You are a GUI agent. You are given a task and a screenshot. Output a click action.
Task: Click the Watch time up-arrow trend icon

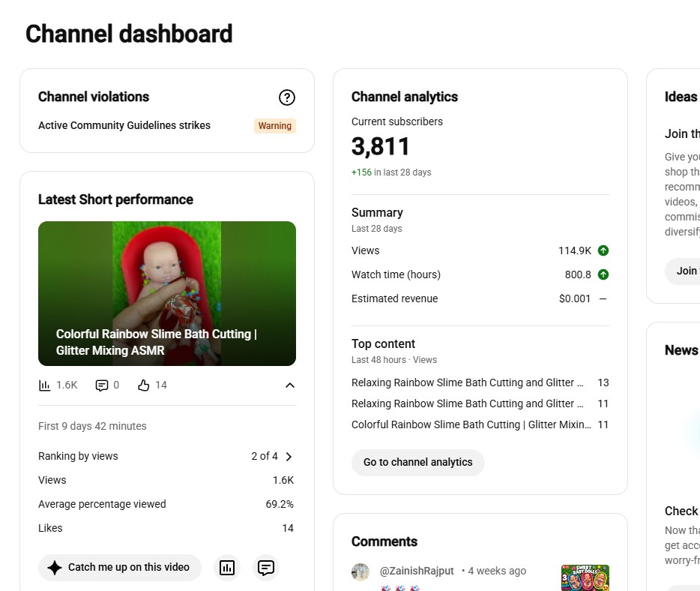603,274
